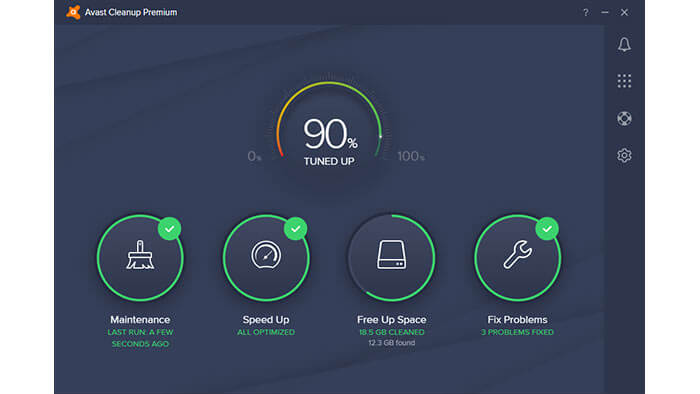The height and width of the screenshot is (394, 700).
Task: Click the Speed Up label
Action: click(x=266, y=319)
